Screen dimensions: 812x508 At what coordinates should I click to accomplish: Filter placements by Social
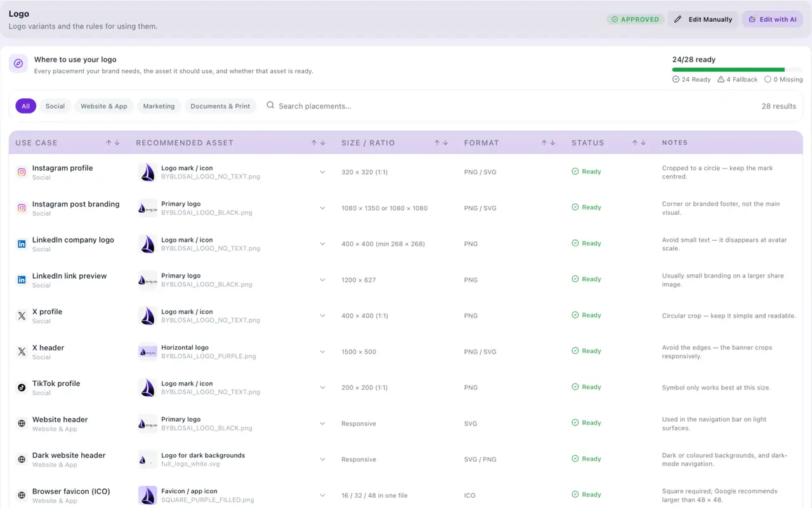[55, 106]
